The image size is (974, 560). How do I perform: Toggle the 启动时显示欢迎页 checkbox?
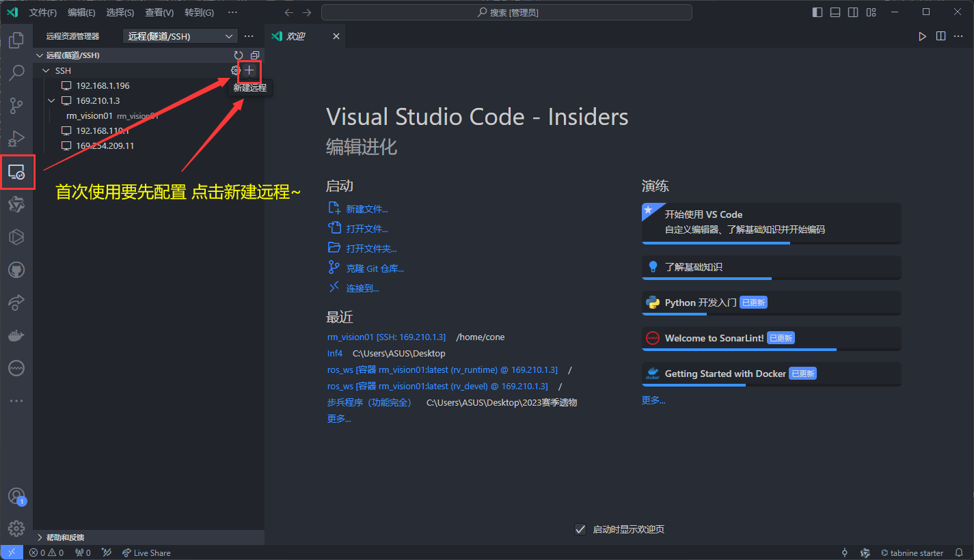point(580,529)
